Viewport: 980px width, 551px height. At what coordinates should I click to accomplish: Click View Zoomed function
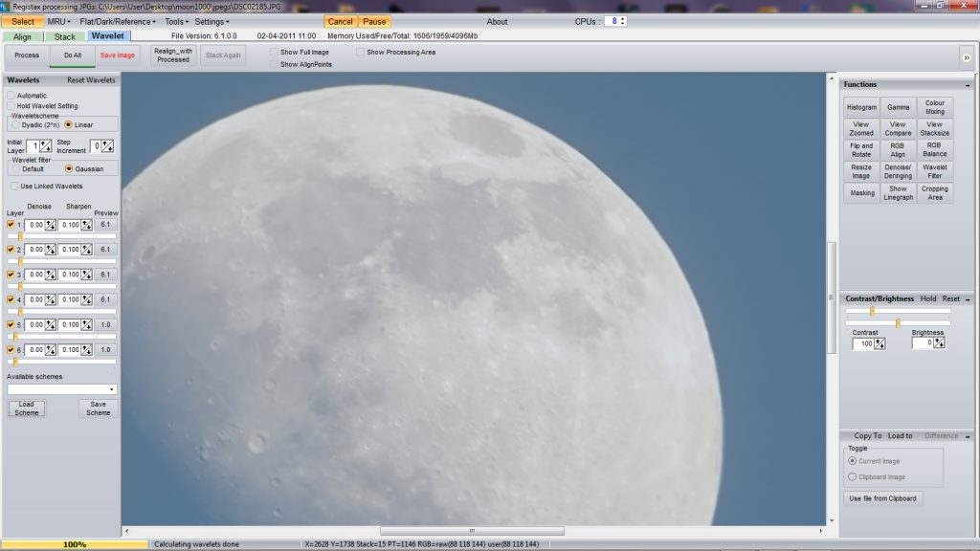pyautogui.click(x=861, y=129)
